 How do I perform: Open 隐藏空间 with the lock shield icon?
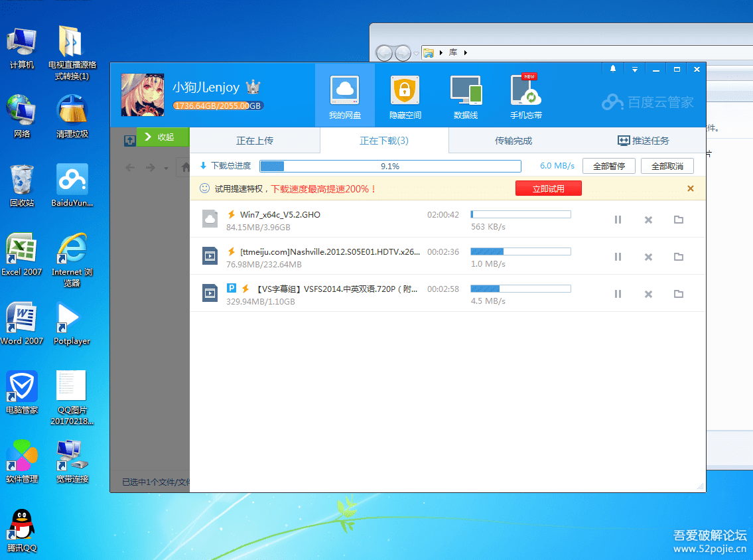[405, 96]
